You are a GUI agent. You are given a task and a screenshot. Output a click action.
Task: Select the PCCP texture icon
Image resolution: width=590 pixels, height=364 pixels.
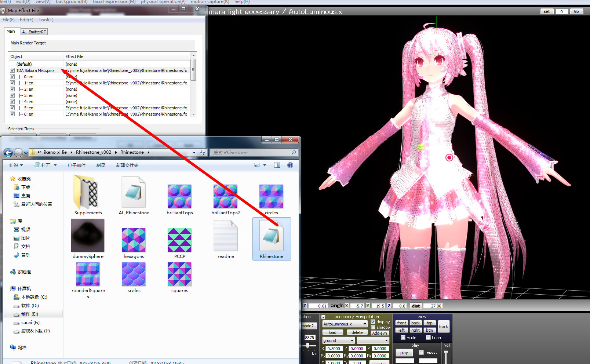pos(179,240)
